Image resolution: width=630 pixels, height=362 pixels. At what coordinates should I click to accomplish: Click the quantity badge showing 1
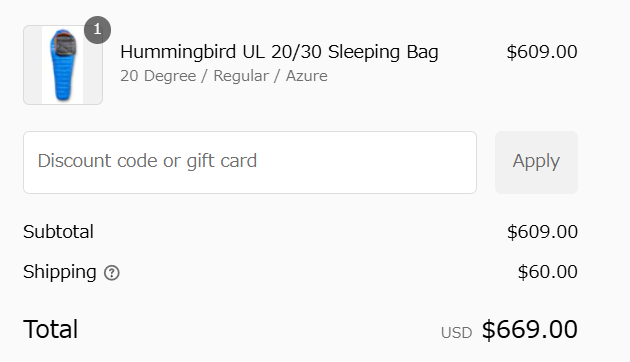[98, 30]
